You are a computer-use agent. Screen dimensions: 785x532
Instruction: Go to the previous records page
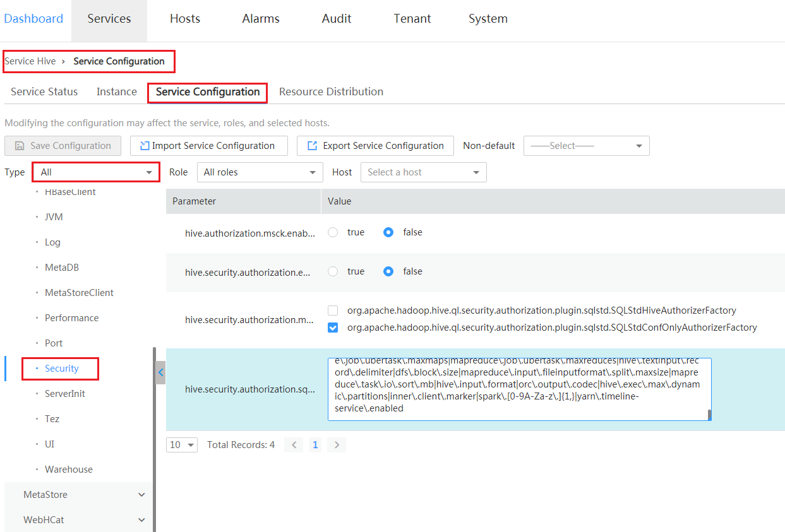point(294,445)
